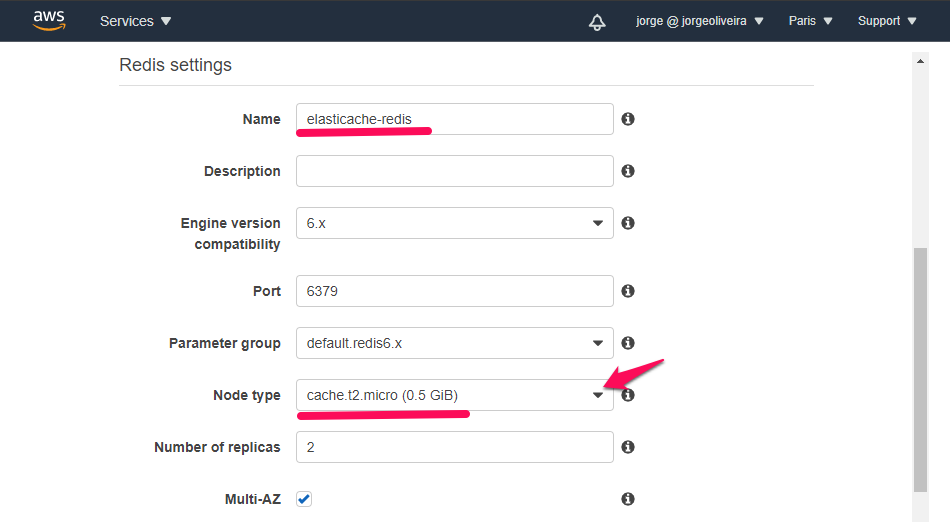Screen dimensions: 950x522
Task: Show info for Parameter group
Action: (x=628, y=343)
